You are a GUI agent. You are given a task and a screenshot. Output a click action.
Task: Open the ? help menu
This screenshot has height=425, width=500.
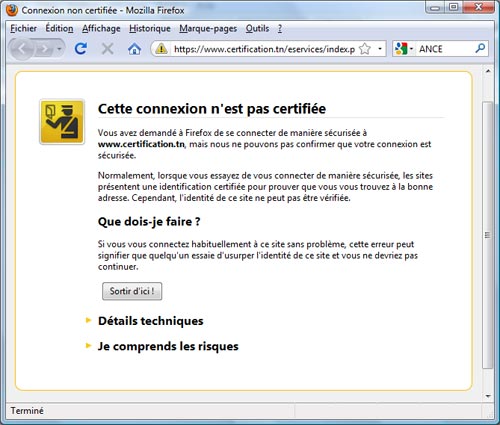click(x=280, y=29)
